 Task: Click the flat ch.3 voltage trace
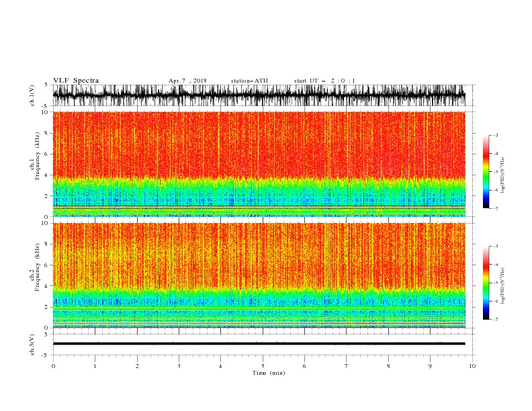tap(259, 344)
